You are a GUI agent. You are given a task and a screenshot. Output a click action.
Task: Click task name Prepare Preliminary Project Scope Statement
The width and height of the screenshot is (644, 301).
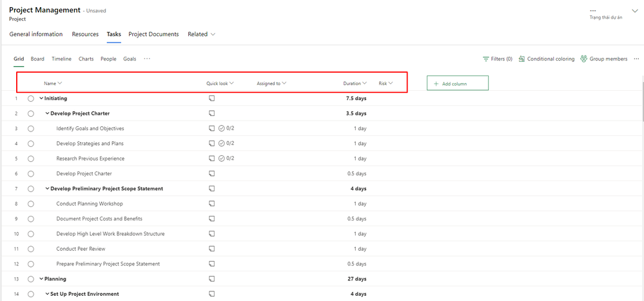[108, 264]
